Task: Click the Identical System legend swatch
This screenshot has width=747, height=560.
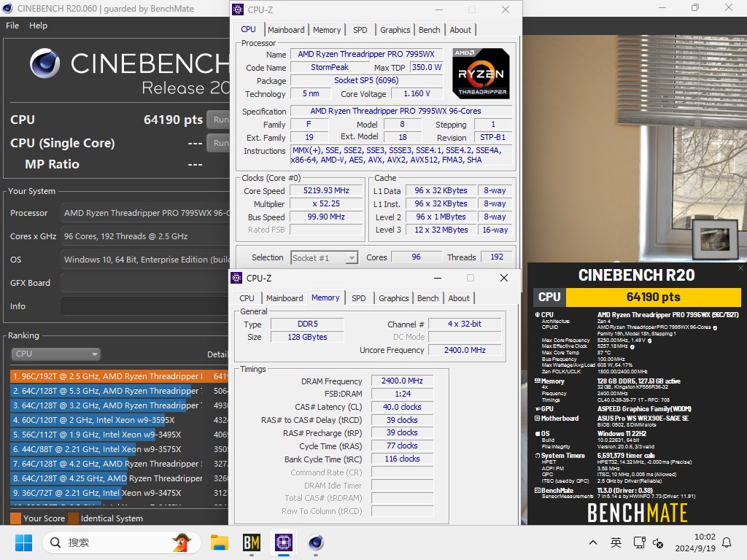Action: tap(74, 518)
